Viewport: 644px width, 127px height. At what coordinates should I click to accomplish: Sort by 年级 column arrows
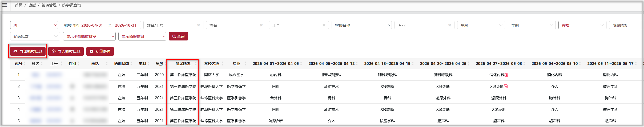point(165,64)
